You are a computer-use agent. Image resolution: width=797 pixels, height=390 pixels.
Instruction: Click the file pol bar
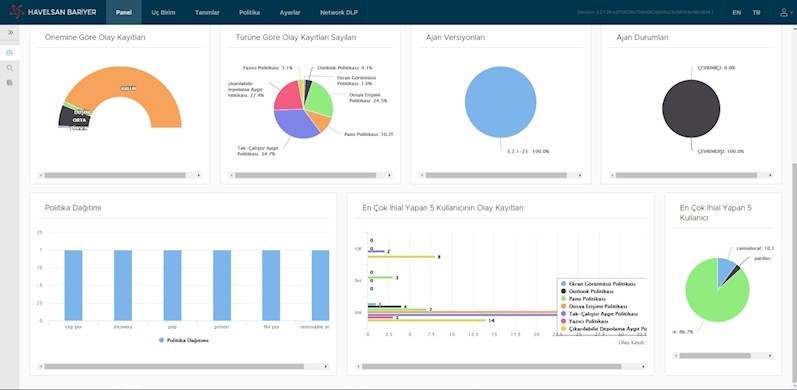pyautogui.click(x=271, y=285)
